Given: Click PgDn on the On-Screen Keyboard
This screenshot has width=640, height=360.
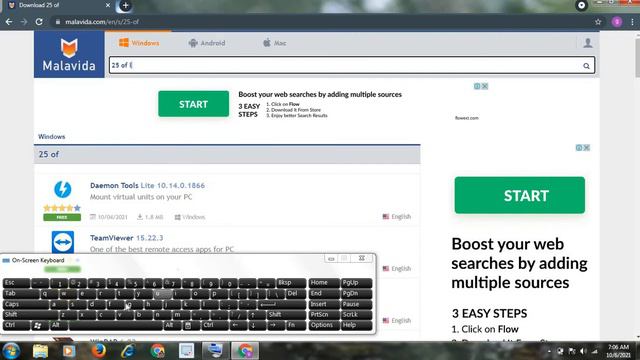Looking at the screenshot, I should [356, 293].
